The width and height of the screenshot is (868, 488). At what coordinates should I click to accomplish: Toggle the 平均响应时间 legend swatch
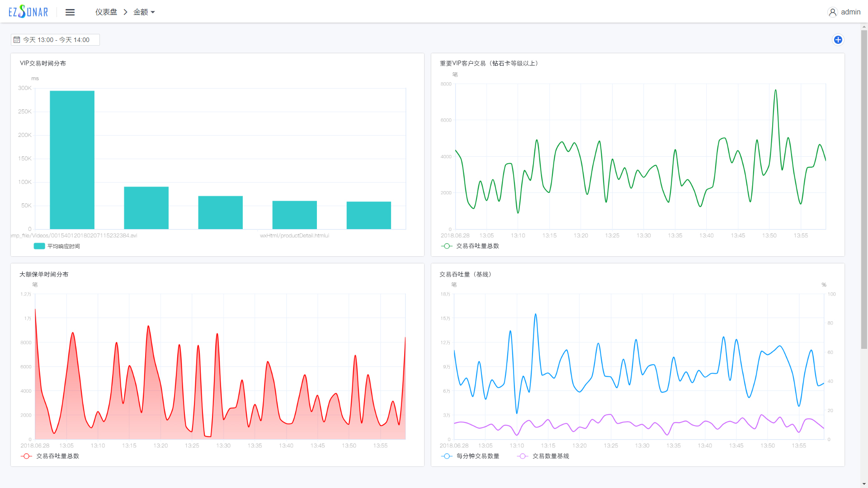click(39, 246)
